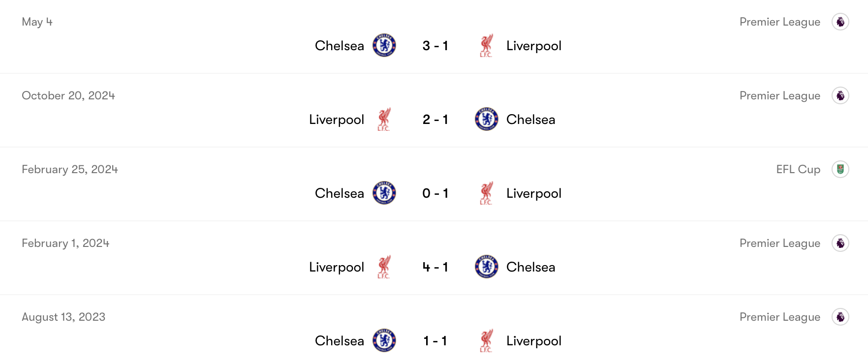Image resolution: width=868 pixels, height=364 pixels.
Task: Open the 4 - 1 match score
Action: [435, 267]
